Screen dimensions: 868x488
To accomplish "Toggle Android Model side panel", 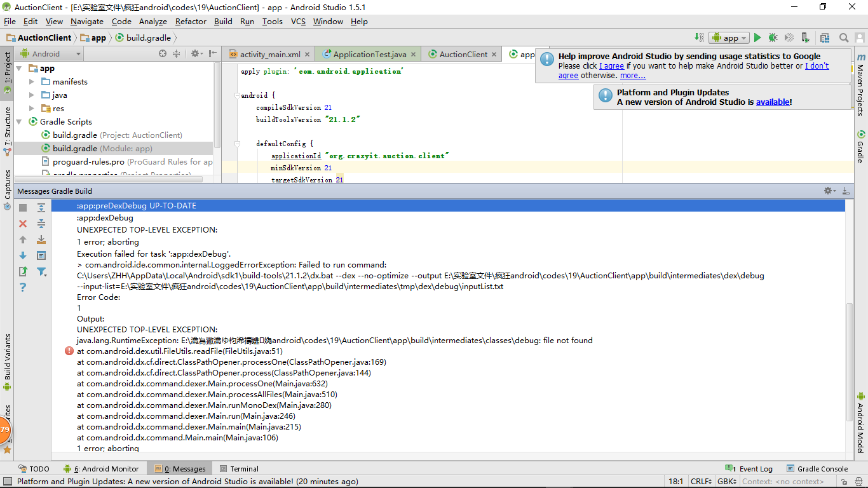I will [860, 422].
